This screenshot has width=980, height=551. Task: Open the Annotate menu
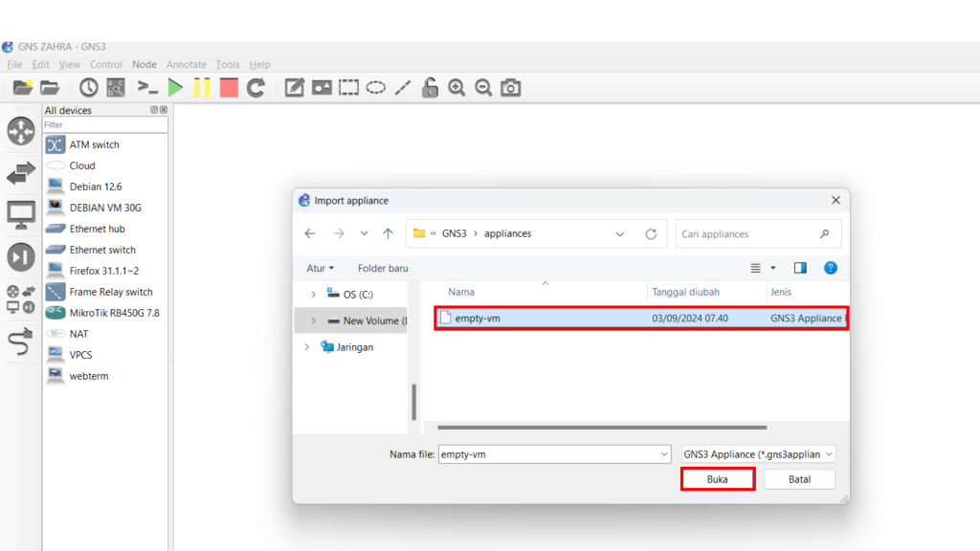[x=186, y=65]
